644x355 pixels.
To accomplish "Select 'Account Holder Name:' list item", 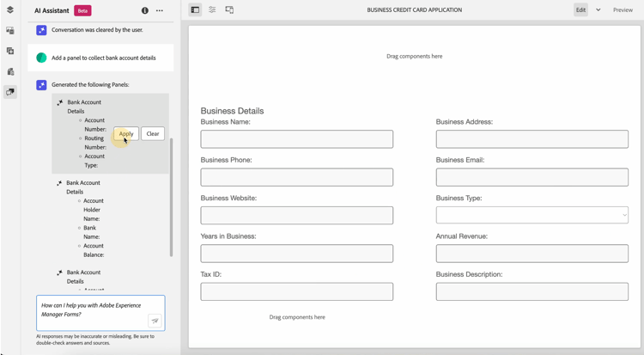I will 94,210.
